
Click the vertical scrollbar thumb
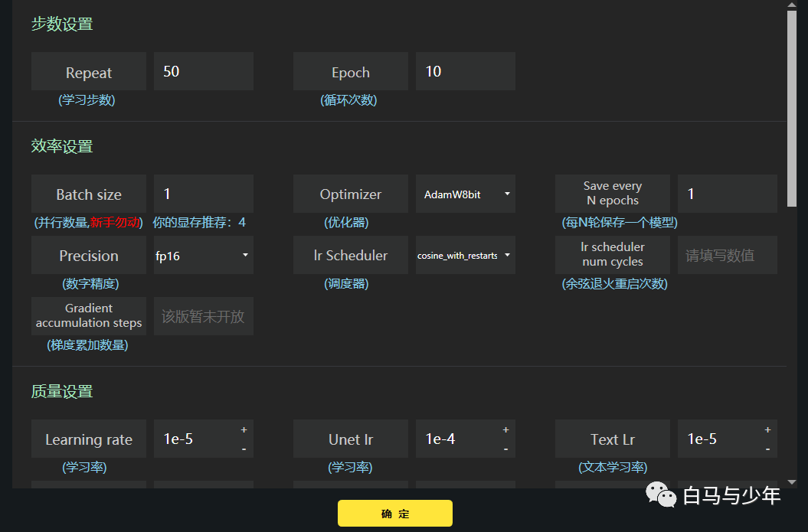click(792, 108)
